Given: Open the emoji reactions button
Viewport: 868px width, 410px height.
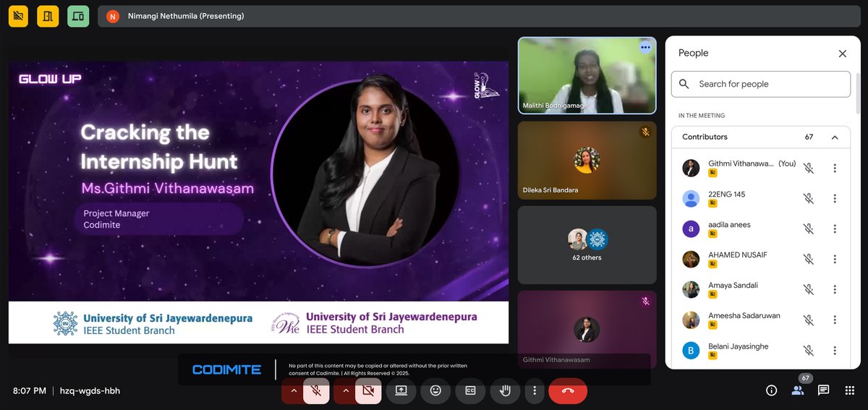Looking at the screenshot, I should click(435, 390).
